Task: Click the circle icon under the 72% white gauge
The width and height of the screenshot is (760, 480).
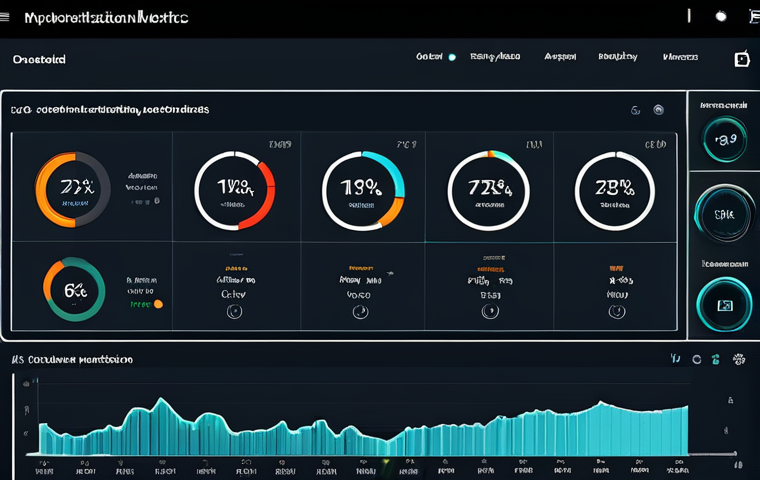Action: tap(489, 312)
